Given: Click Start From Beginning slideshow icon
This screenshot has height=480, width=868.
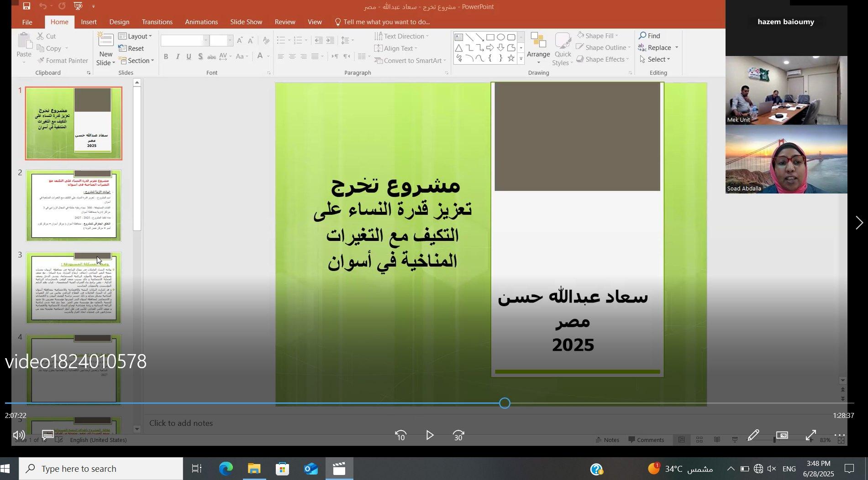Looking at the screenshot, I should point(78,6).
